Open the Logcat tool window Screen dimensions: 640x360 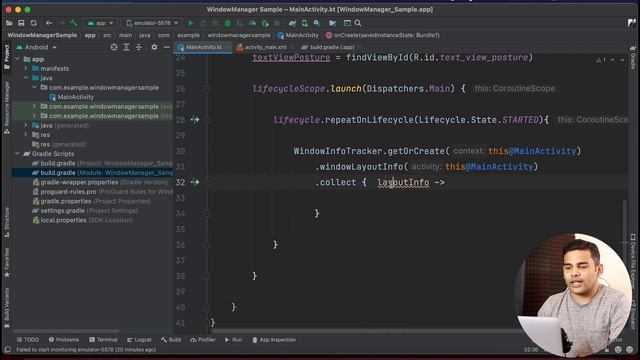point(139,340)
